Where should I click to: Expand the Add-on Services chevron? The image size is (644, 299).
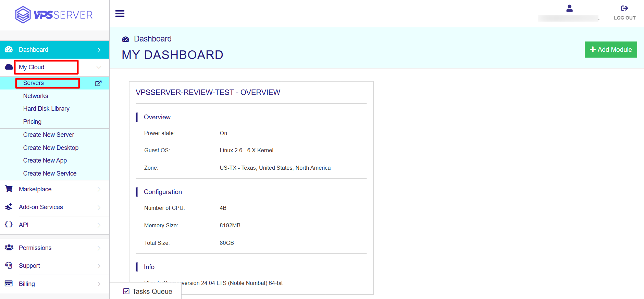(99, 207)
